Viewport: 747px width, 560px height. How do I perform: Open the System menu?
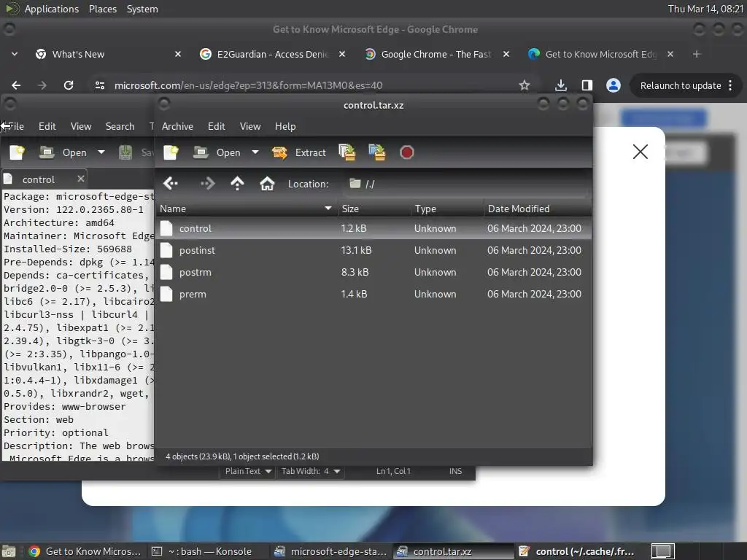(x=142, y=9)
